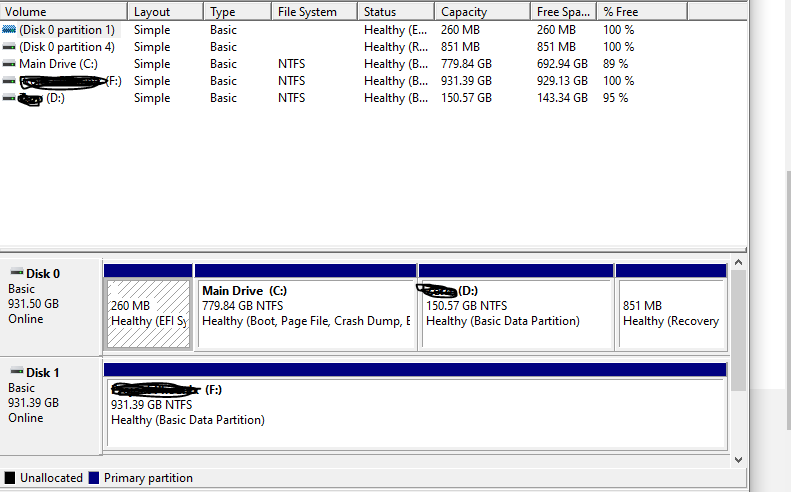Sort by the File System column header
The image size is (791, 492).
tap(314, 12)
